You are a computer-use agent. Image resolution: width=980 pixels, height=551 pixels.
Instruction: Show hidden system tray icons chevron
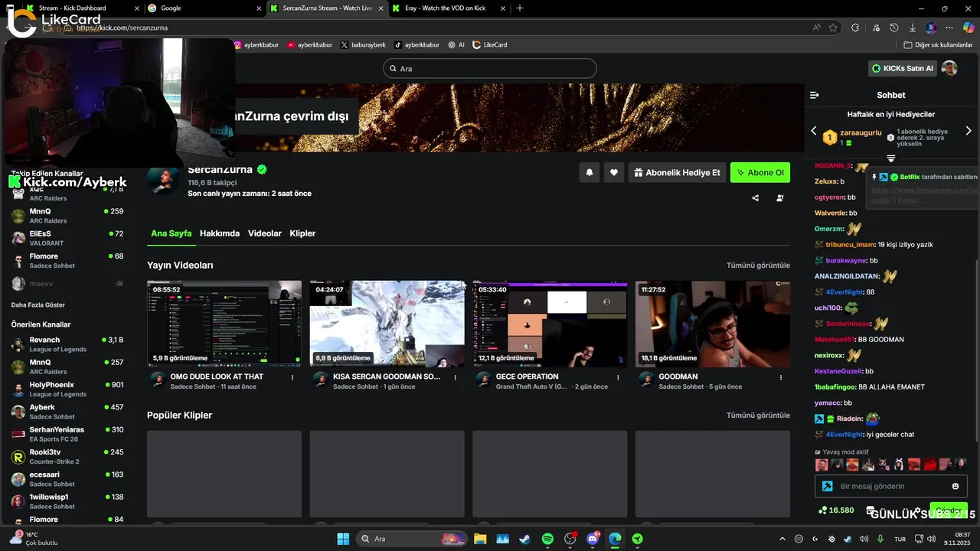click(782, 539)
